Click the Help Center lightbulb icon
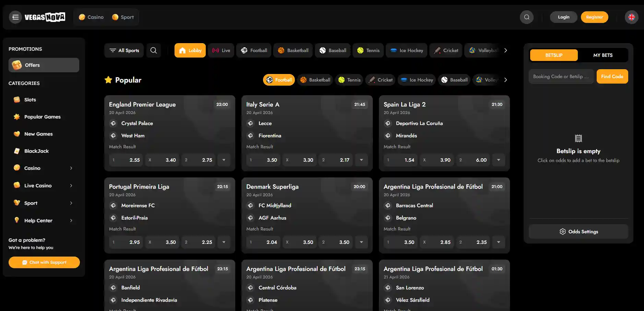644x311 pixels. tap(17, 220)
